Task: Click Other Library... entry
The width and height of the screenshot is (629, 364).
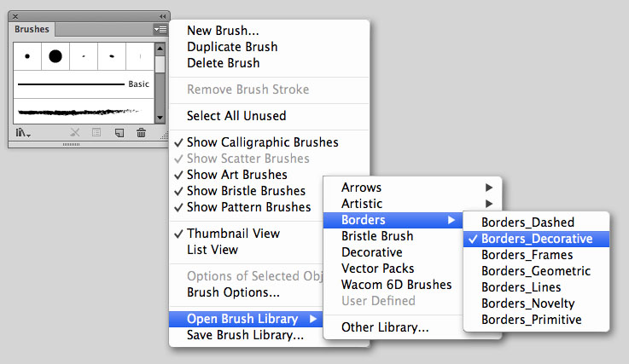Action: pos(385,326)
